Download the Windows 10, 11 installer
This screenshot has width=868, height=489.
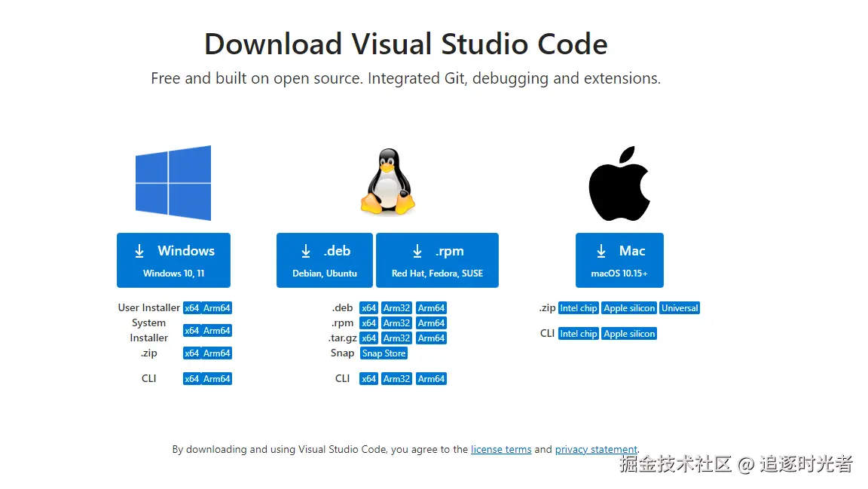pos(173,260)
